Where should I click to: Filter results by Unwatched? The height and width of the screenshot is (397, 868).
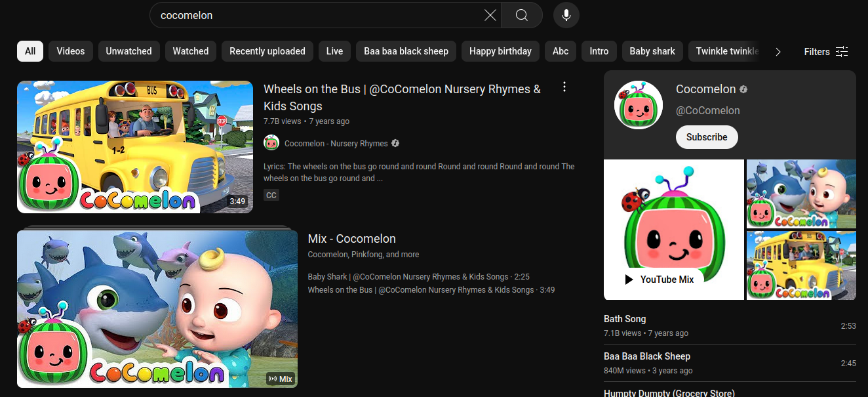pyautogui.click(x=128, y=51)
